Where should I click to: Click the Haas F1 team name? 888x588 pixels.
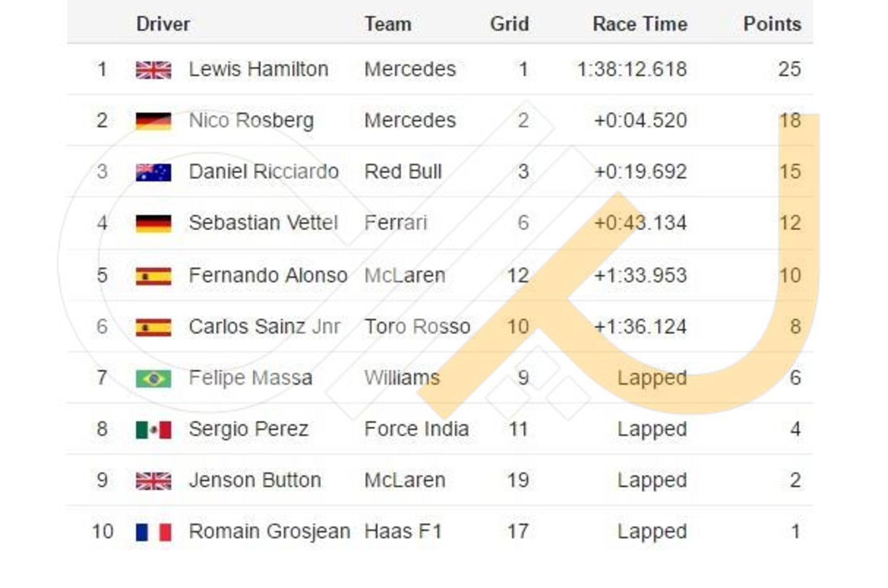coord(403,532)
